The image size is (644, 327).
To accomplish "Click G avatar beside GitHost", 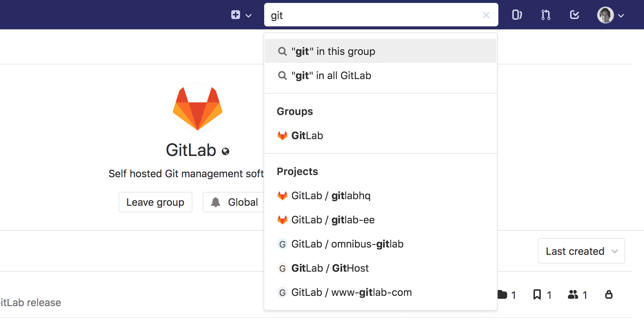I will coord(282,268).
